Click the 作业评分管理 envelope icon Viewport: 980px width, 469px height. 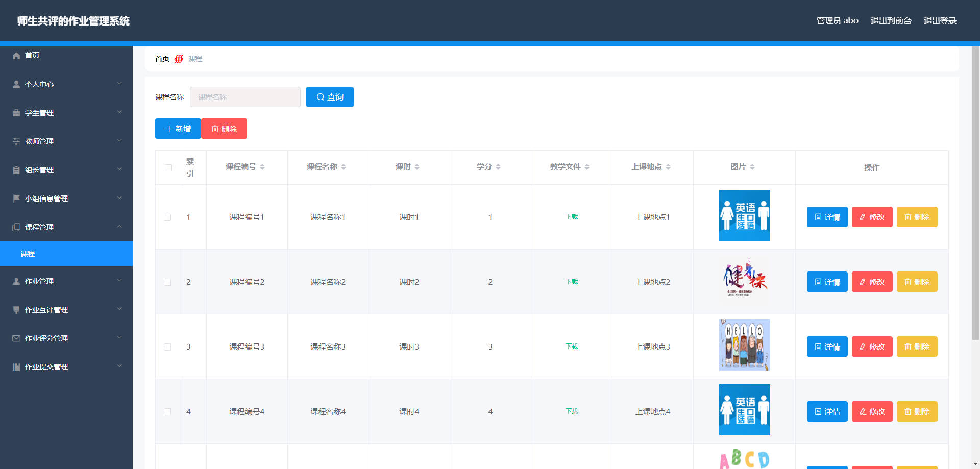(x=16, y=338)
